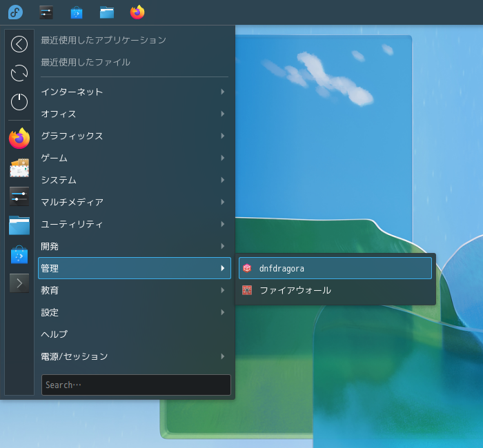
Task: Launch software store from top panel
Action: pos(77,12)
